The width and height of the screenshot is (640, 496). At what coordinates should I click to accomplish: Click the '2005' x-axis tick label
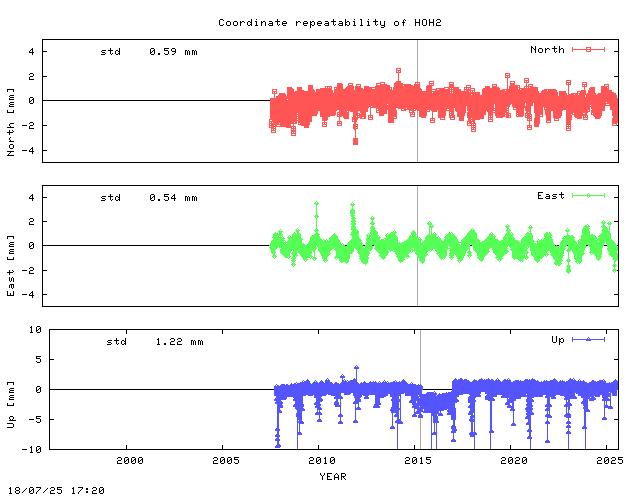pos(226,461)
